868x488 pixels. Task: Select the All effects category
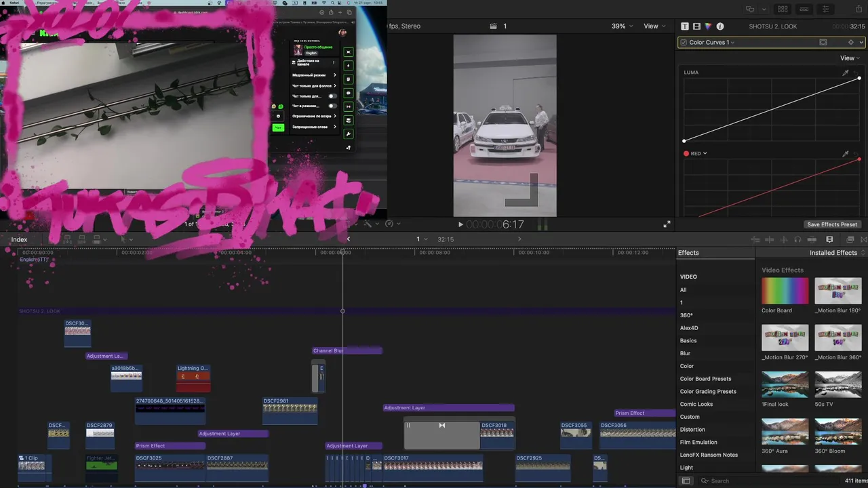684,290
